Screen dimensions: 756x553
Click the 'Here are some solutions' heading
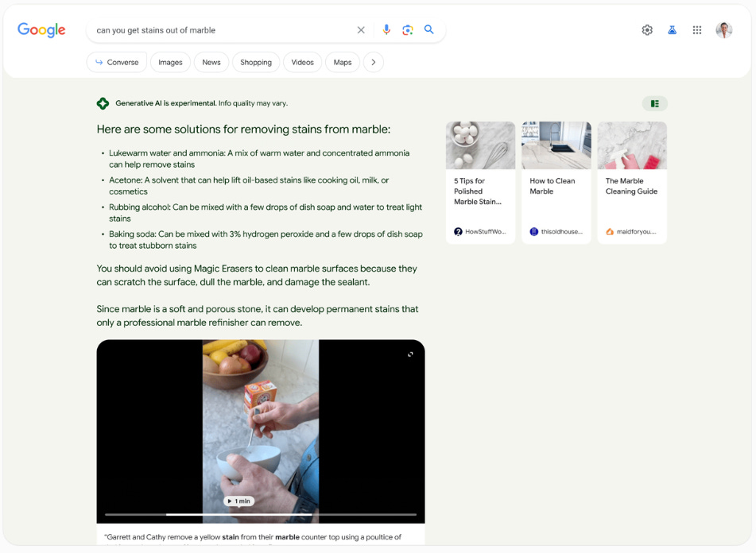[243, 129]
